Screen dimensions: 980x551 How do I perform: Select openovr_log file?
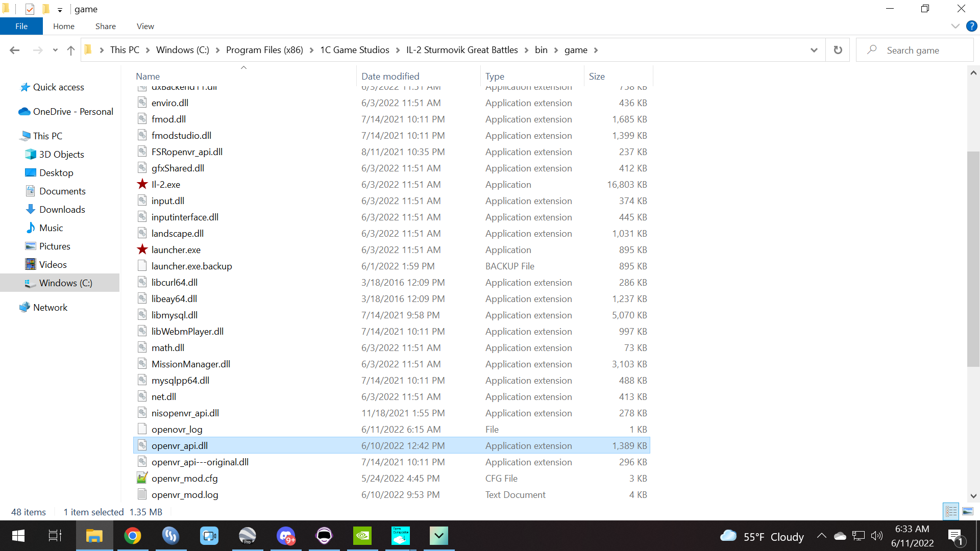[x=177, y=430]
